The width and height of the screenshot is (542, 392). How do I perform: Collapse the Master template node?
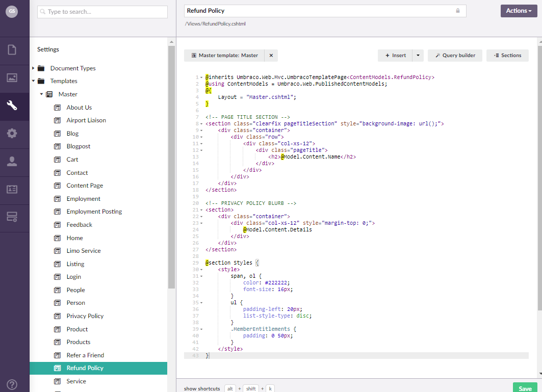coord(41,94)
